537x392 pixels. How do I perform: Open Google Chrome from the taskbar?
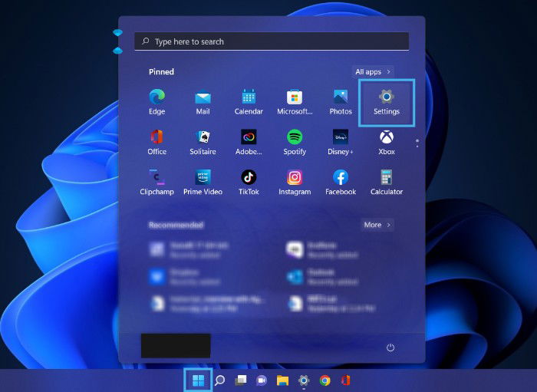point(325,380)
